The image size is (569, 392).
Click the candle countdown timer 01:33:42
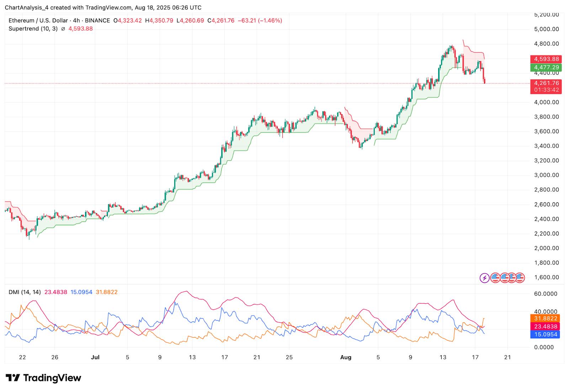pos(546,90)
